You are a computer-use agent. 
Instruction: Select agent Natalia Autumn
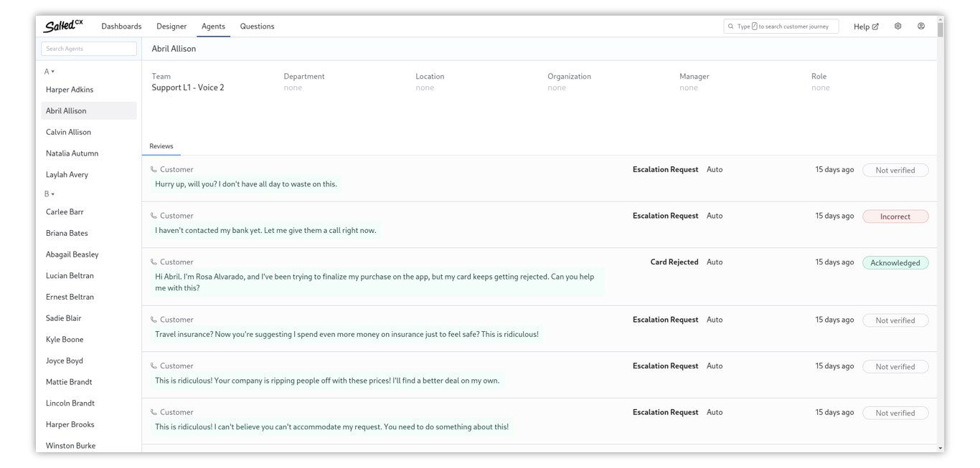[x=72, y=153]
